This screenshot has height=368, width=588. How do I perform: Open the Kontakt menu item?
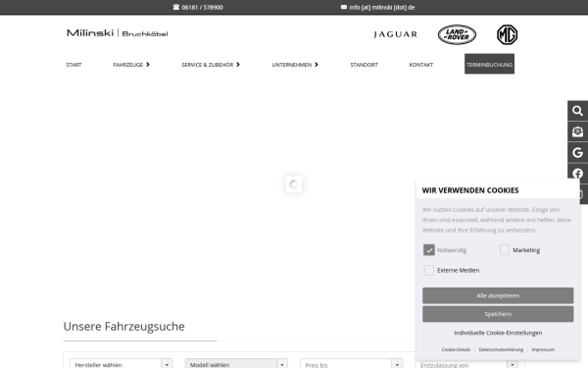[421, 65]
